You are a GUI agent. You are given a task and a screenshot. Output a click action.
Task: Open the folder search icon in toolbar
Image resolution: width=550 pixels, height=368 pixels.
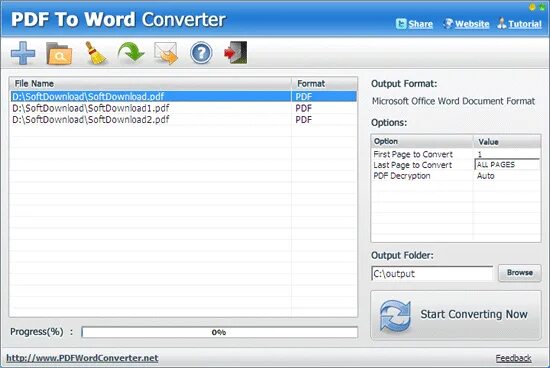[59, 54]
